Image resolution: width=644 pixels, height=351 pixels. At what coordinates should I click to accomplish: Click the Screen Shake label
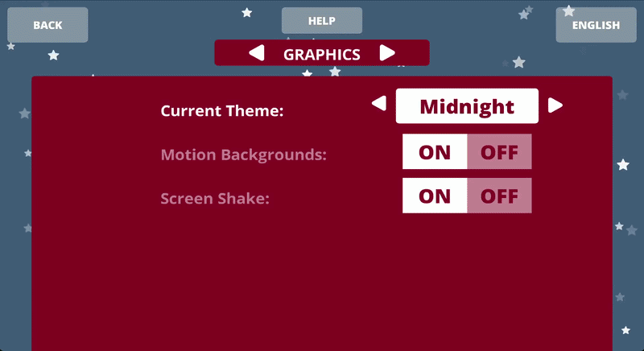click(x=214, y=198)
